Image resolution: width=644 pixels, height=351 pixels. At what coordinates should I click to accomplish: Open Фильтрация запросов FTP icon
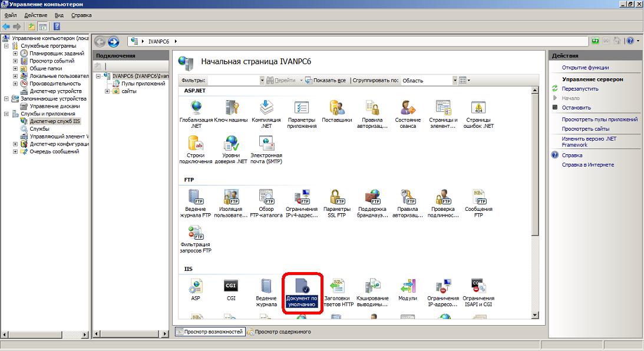coord(196,238)
